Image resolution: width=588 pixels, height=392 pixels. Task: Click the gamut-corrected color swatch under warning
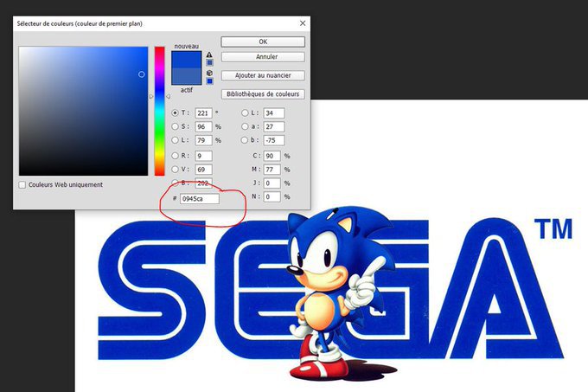point(209,62)
